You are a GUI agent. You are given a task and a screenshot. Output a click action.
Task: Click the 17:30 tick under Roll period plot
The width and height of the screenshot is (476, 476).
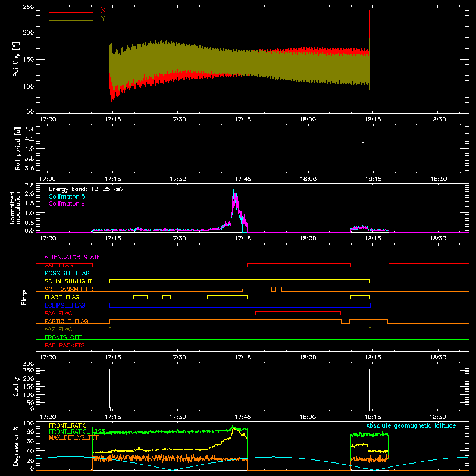pos(178,179)
